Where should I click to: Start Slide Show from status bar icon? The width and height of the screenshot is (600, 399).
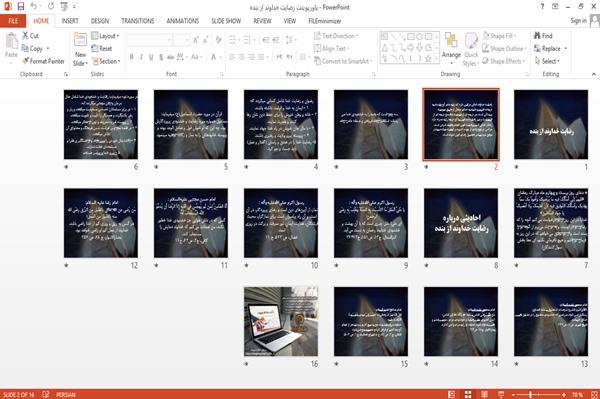tap(501, 394)
